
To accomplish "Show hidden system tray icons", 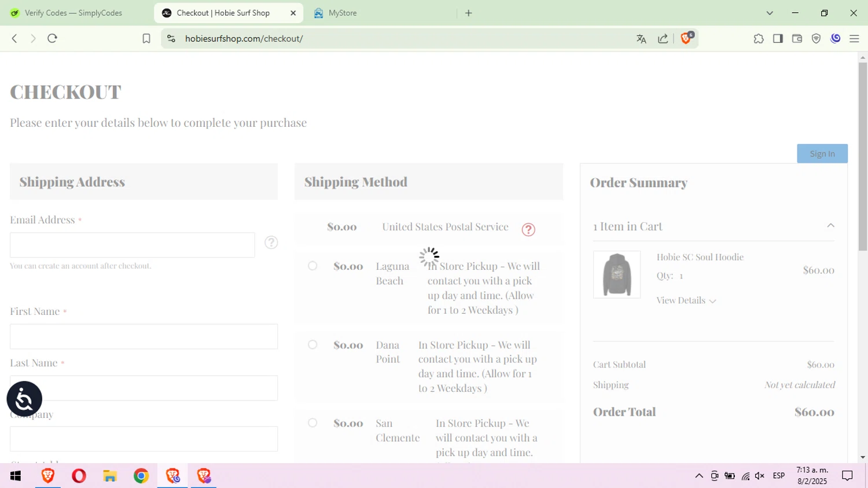I will pyautogui.click(x=699, y=476).
